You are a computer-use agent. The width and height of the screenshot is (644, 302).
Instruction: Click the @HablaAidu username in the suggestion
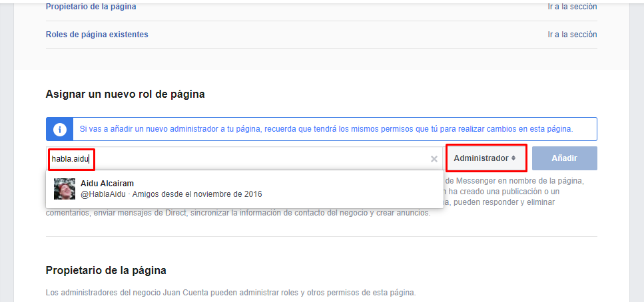click(x=104, y=194)
